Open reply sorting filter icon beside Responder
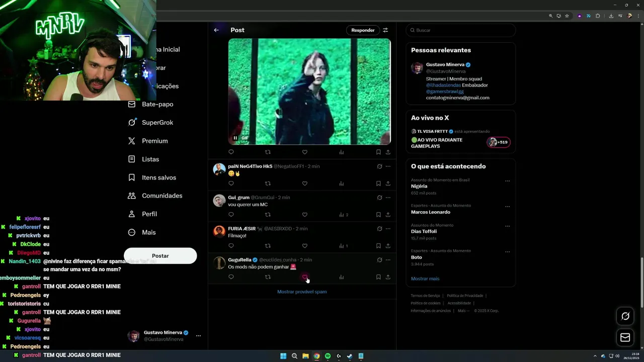The image size is (644, 362). (385, 30)
